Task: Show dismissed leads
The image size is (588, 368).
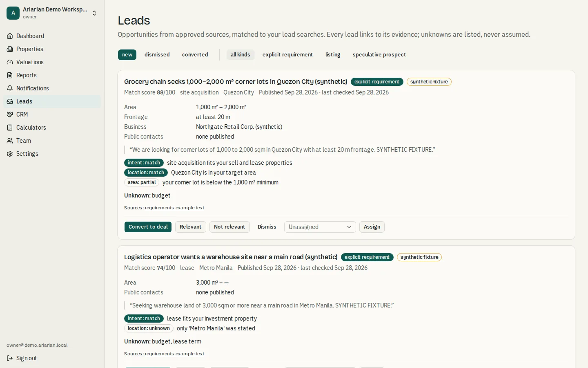Action: [x=157, y=55]
